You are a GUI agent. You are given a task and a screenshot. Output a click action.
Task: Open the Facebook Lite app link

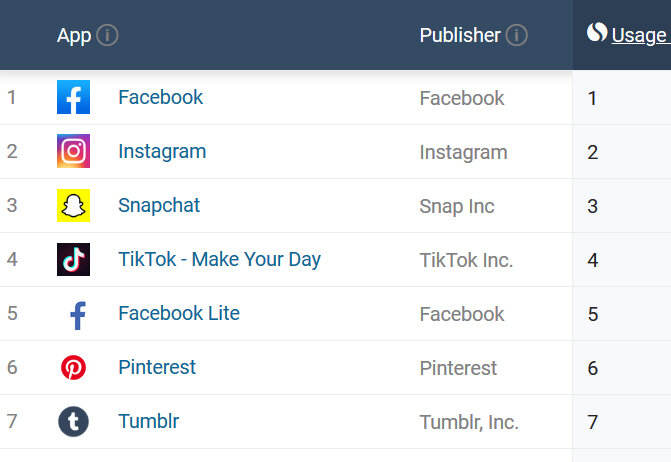tap(179, 313)
